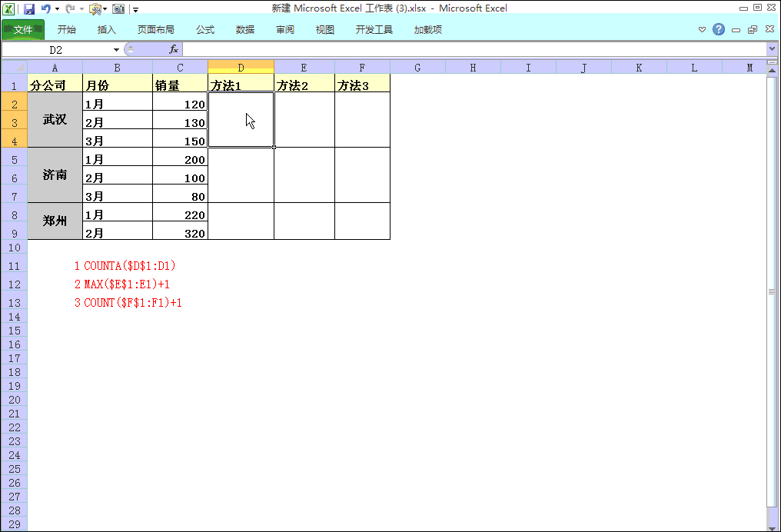Viewport: 781px width, 532px height.
Task: Click into the formula bar
Action: click(x=475, y=49)
